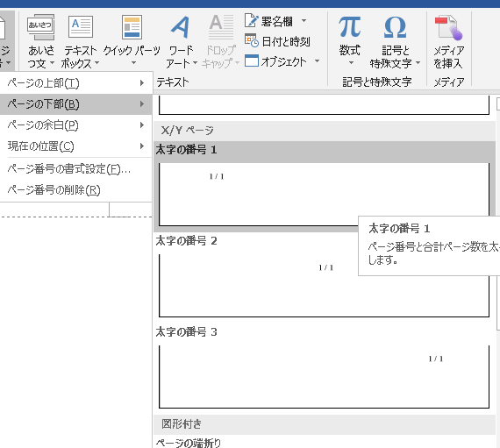Insert 日付と時刻 via its icon

coord(252,41)
